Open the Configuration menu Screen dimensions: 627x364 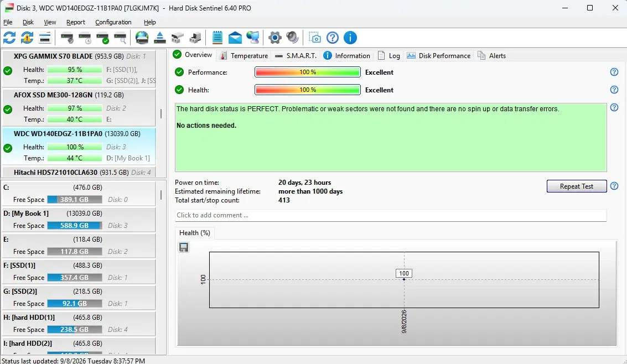pos(113,22)
